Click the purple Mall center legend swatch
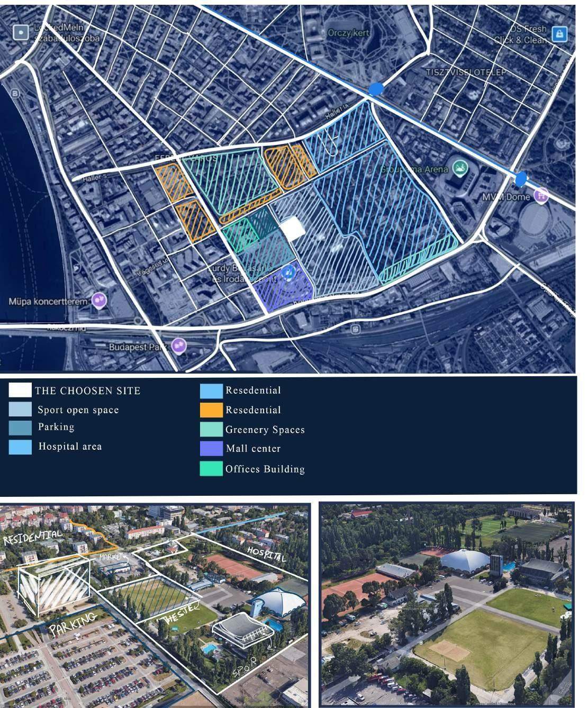This screenshot has width=588, height=708. click(x=211, y=449)
